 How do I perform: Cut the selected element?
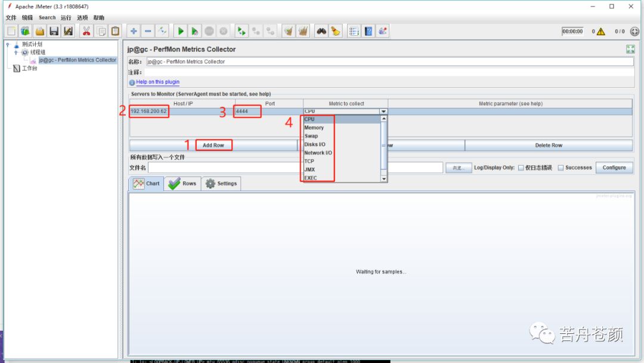click(x=86, y=31)
